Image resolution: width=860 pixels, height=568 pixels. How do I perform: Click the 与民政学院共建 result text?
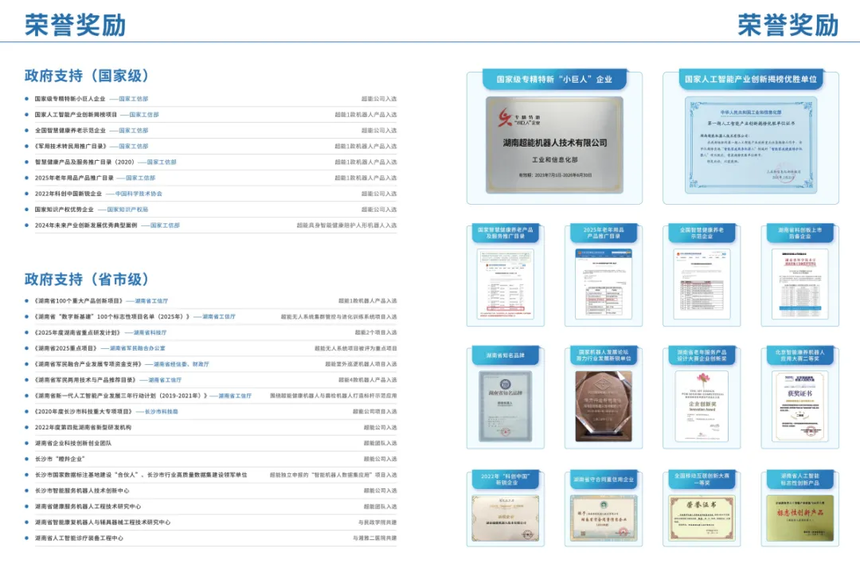[377, 522]
